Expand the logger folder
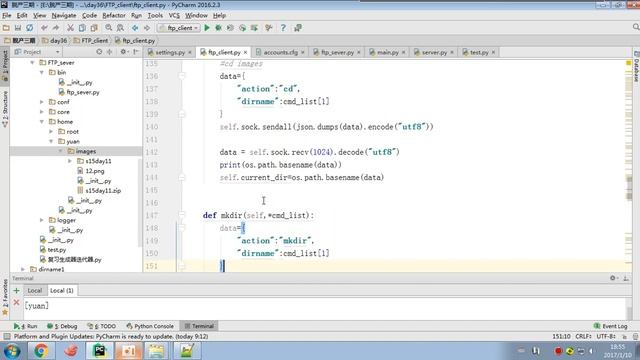This screenshot has width=640, height=360. click(x=42, y=220)
